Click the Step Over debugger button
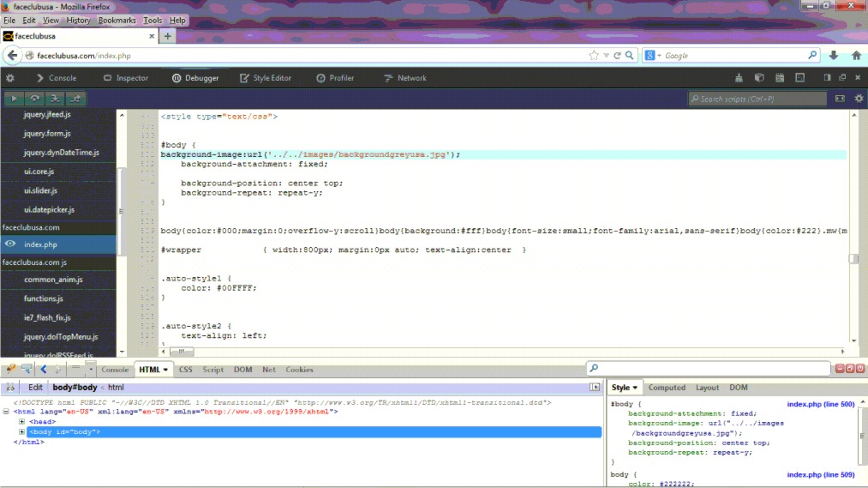This screenshot has height=488, width=868. click(x=35, y=99)
